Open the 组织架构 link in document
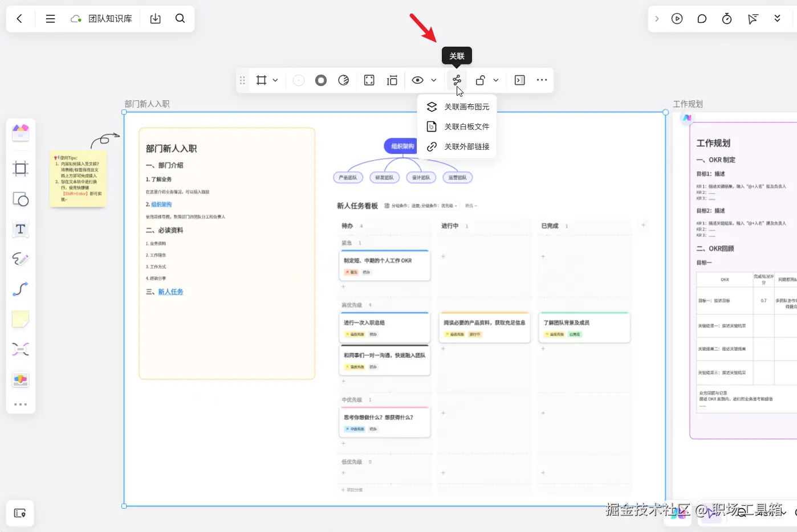Viewport: 797px width, 532px height. coord(161,204)
